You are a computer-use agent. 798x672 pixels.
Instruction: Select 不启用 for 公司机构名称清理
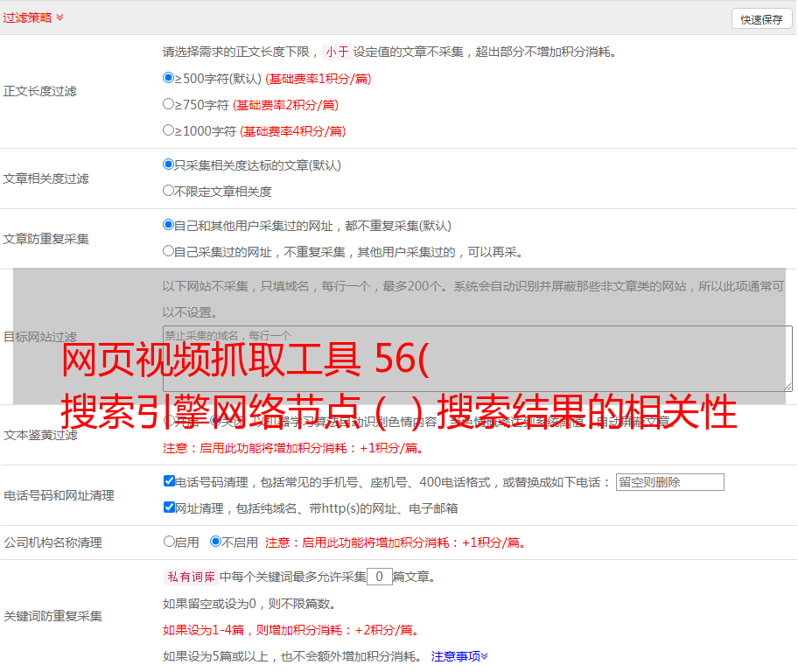point(215,542)
